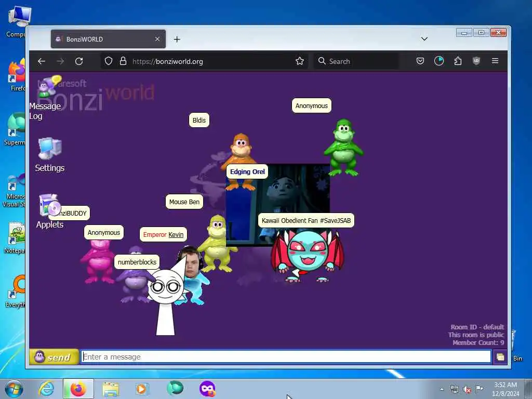
Task: Focus the Enter a message box
Action: coord(286,357)
